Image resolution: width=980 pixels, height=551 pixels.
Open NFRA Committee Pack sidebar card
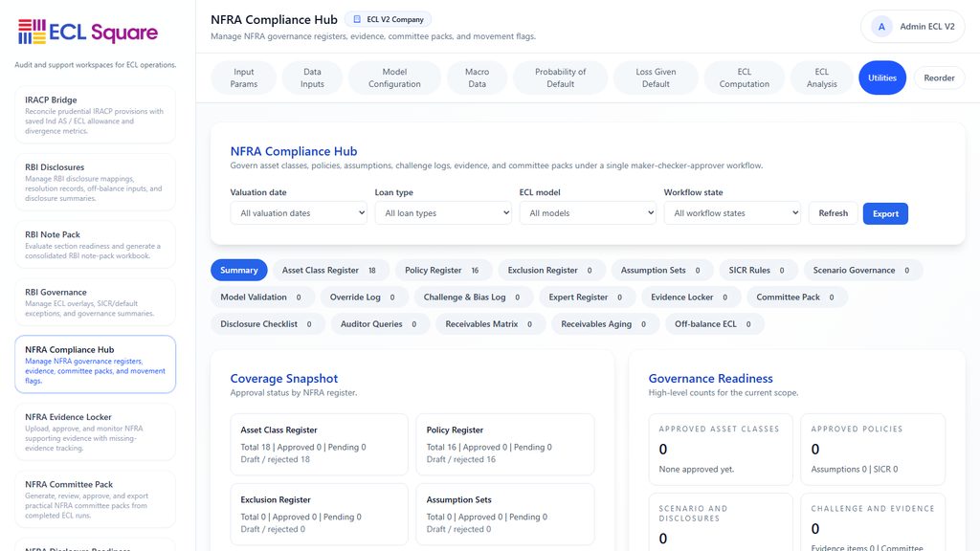click(95, 499)
